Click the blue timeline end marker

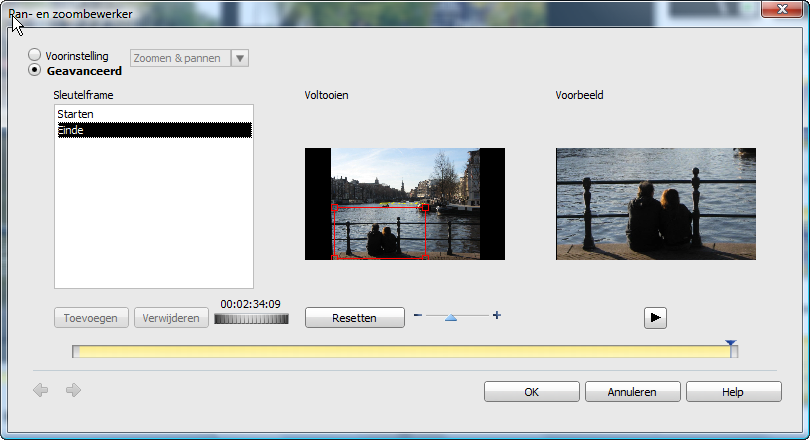click(731, 344)
